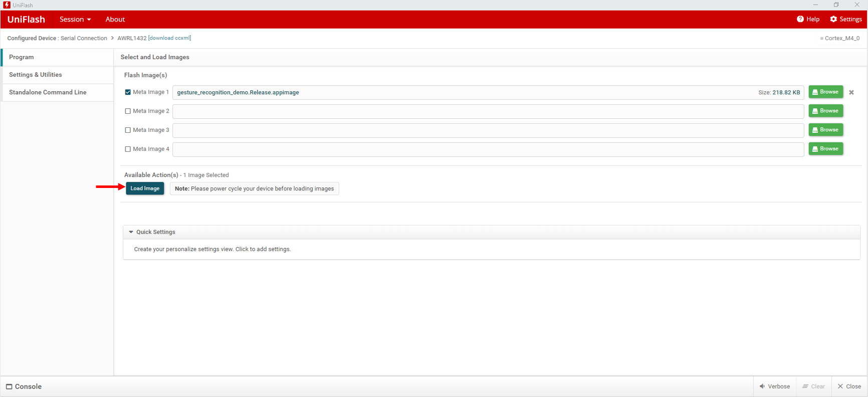868x397 pixels.
Task: Click the Cortex_M4_0 core status
Action: point(840,38)
